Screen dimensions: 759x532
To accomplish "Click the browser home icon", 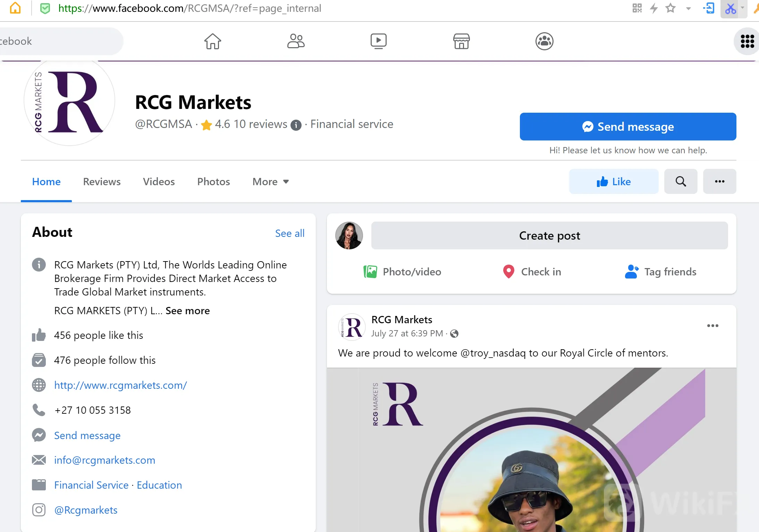I will 15,8.
